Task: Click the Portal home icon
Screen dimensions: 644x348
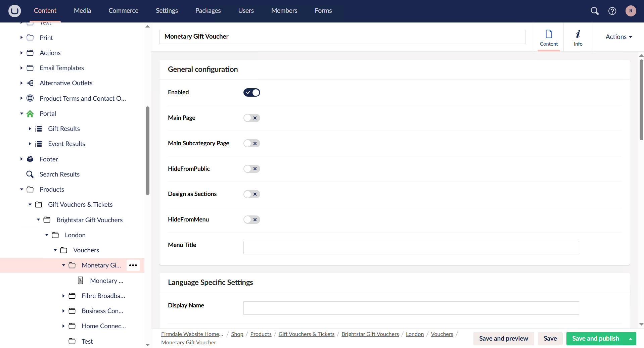Action: (x=30, y=113)
